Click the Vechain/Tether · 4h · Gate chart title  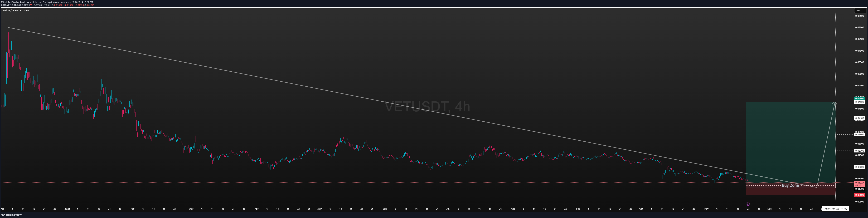(15, 10)
